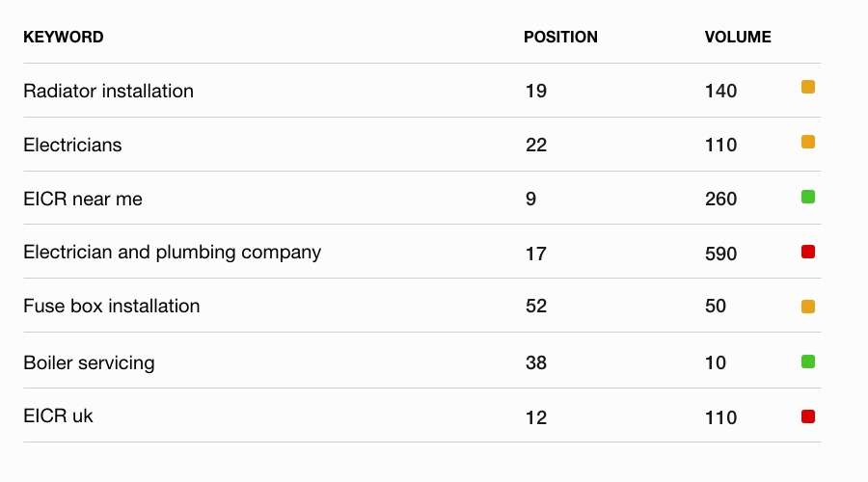Sort table by VOLUME column header
Screen dimensions: 868x482
coord(738,37)
